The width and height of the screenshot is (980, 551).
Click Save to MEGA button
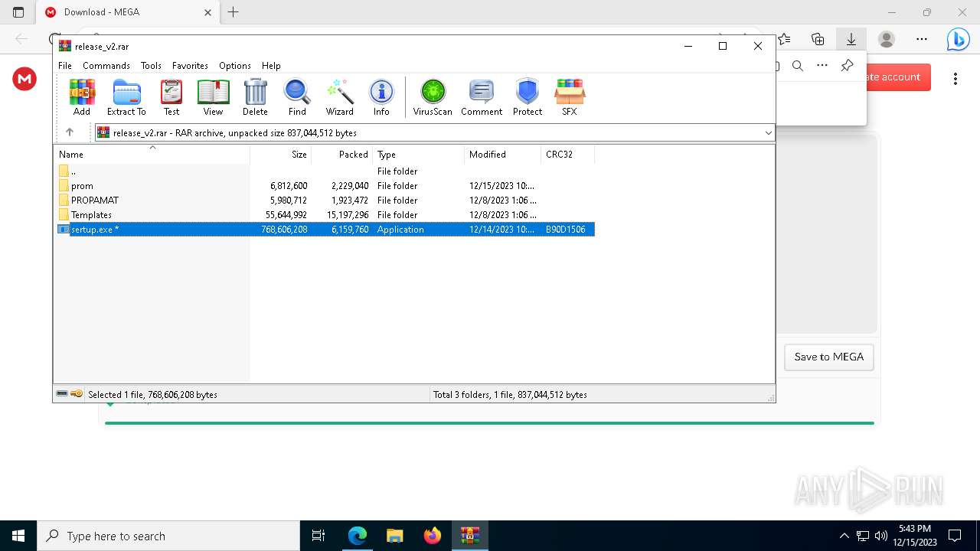828,357
